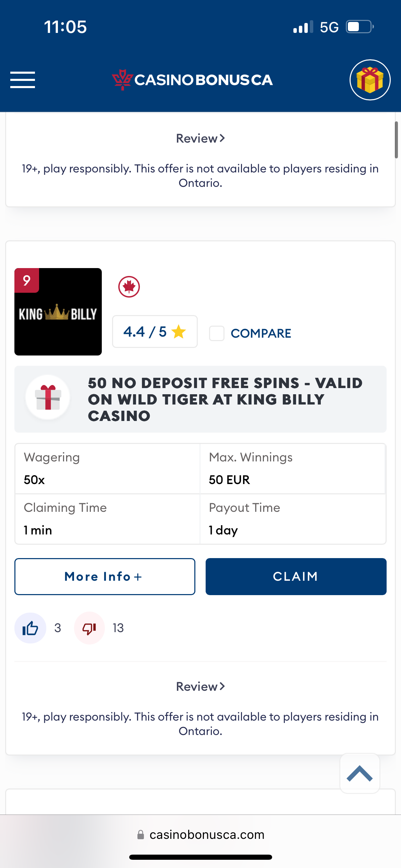Screen dimensions: 401x868
Task: Tap the Canadian maple leaf badge
Action: pos(129,287)
